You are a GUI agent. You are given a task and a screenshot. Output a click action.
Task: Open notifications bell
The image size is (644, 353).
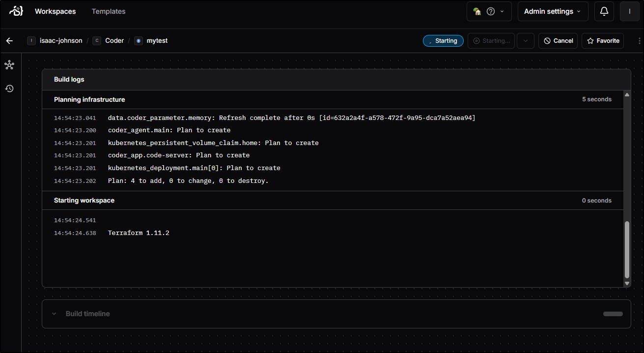click(x=604, y=11)
